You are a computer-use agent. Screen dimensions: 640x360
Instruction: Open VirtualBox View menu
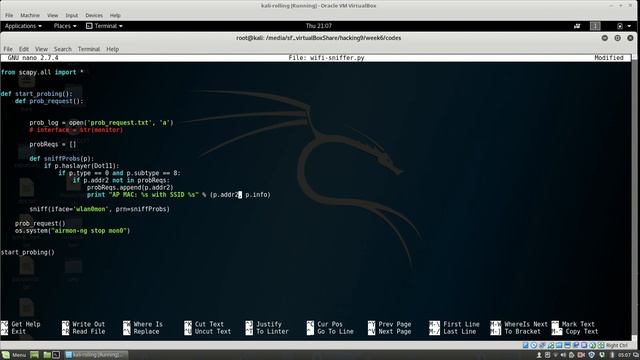52,15
